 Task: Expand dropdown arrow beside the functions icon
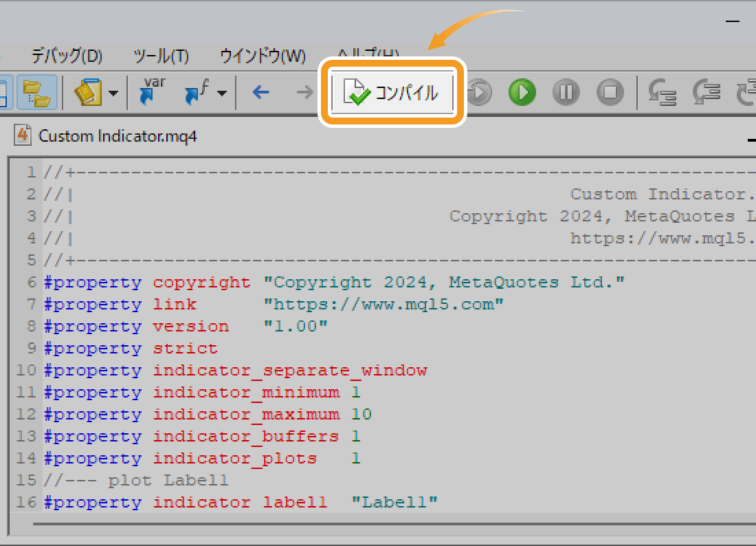[x=222, y=93]
